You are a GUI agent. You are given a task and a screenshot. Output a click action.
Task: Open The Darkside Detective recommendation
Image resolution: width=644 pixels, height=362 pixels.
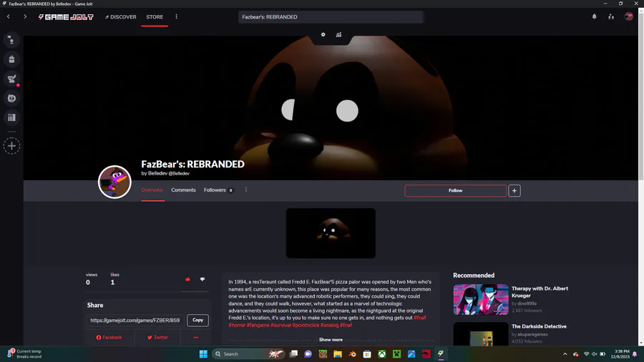(x=539, y=326)
